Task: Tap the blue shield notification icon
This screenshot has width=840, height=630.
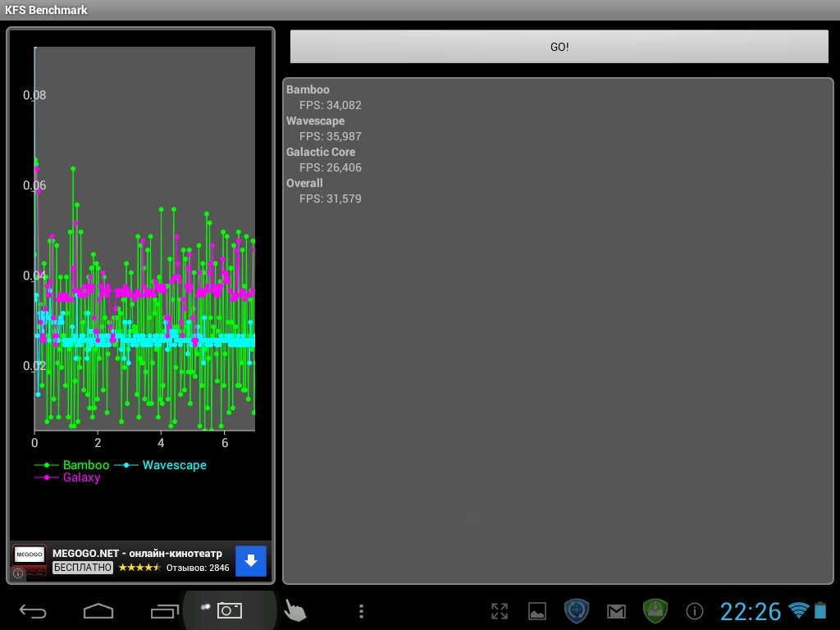Action: (577, 611)
